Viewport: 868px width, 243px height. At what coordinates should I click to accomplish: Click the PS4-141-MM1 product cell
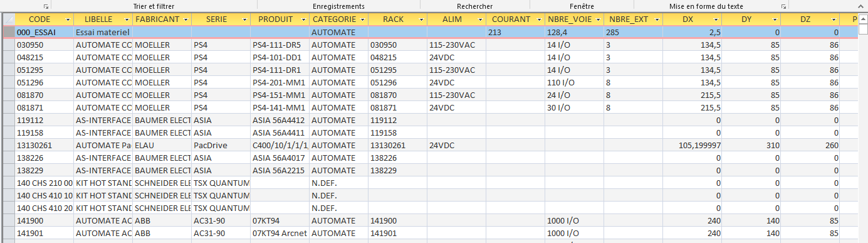[x=280, y=107]
